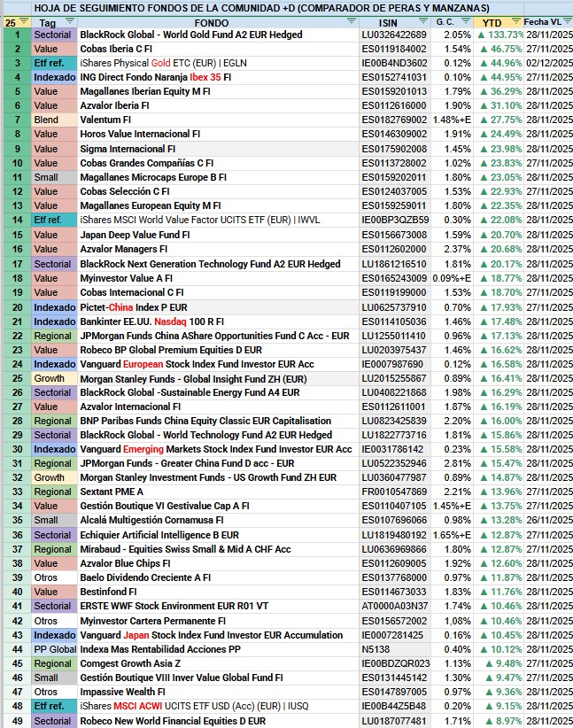This screenshot has width=573, height=728.
Task: Open the G.C. column filter icon
Action: [x=465, y=22]
